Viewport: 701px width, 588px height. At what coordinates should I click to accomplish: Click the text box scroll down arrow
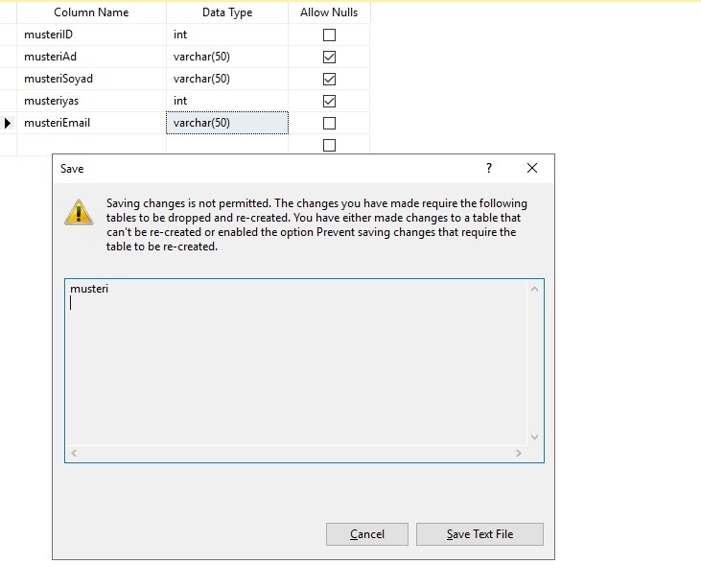(535, 437)
